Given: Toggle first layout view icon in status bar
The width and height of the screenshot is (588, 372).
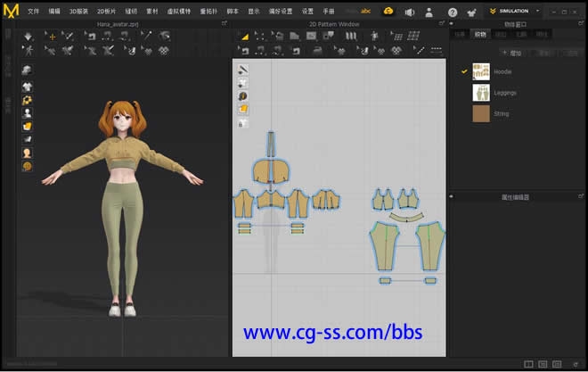Looking at the screenshot, I should pyautogui.click(x=529, y=364).
